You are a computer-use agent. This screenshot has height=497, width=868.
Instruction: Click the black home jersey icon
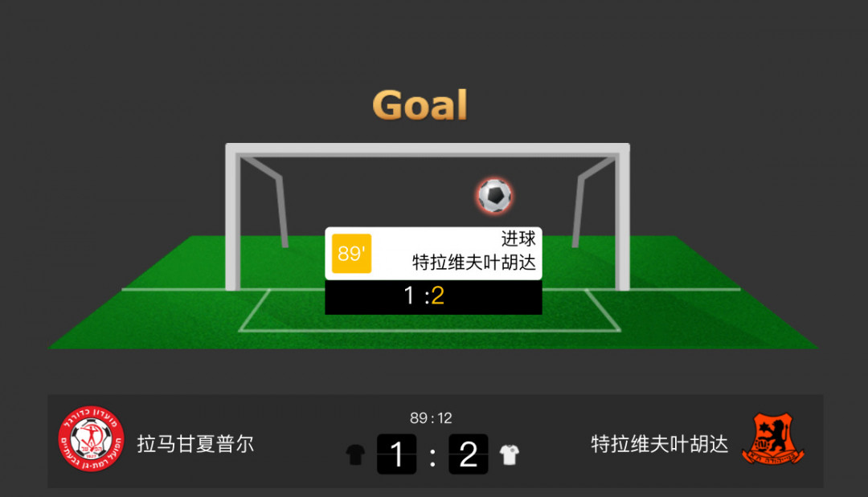pyautogui.click(x=355, y=455)
